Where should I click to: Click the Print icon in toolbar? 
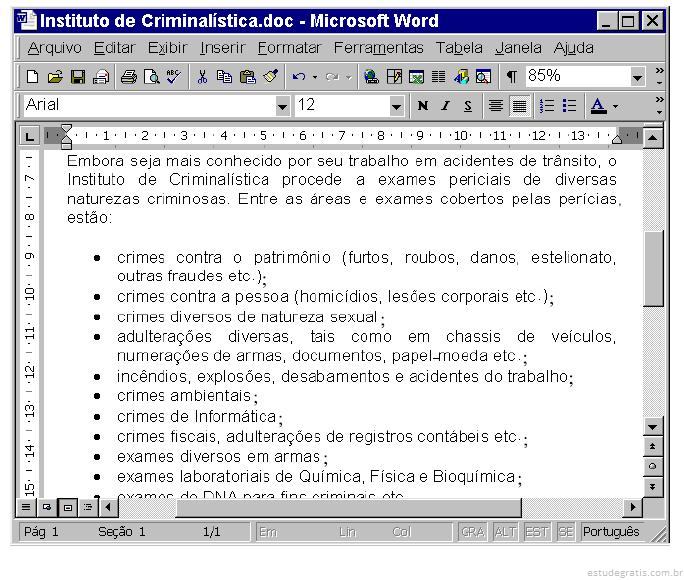[x=129, y=77]
